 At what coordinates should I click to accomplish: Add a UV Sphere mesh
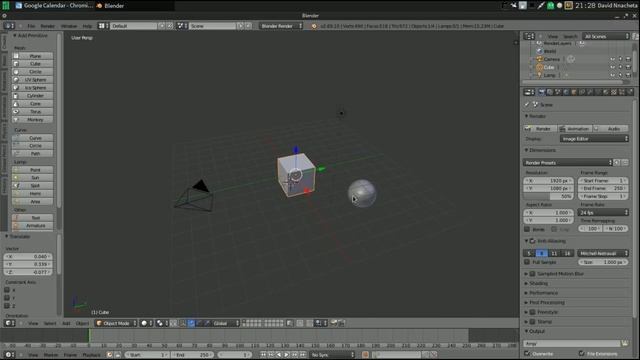coord(33,80)
